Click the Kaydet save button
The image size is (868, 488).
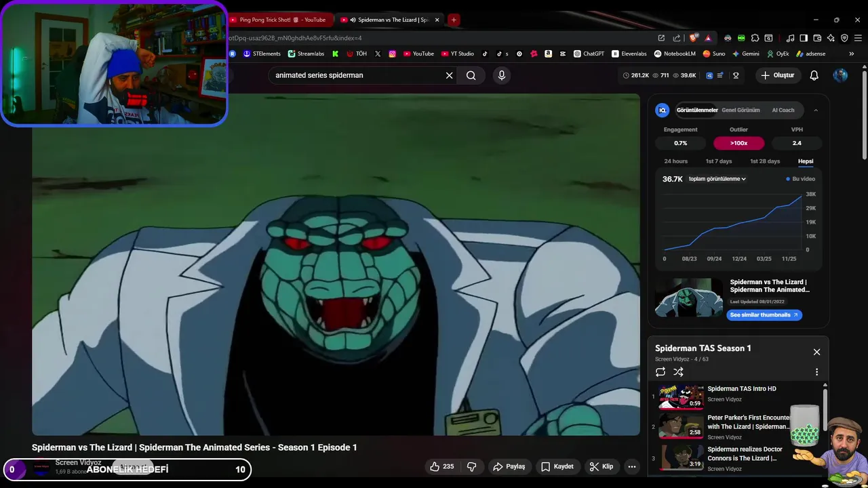point(557,466)
